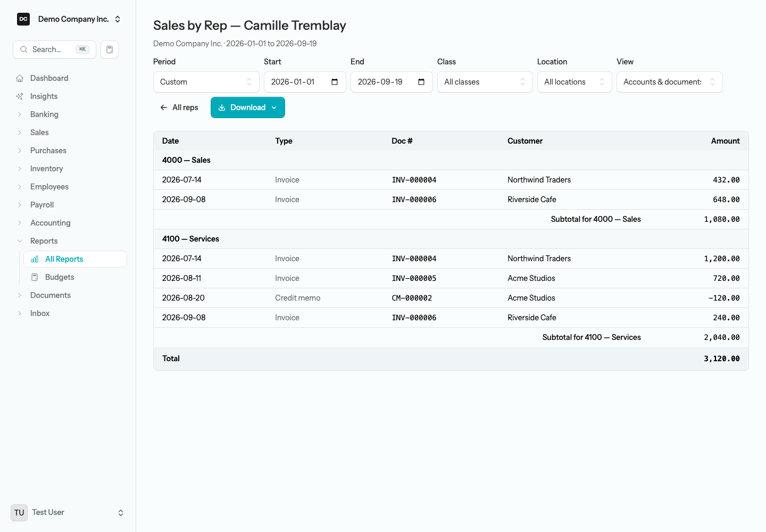The height and width of the screenshot is (532, 766).
Task: Open the View dropdown for Accounts & documents
Action: [x=670, y=82]
